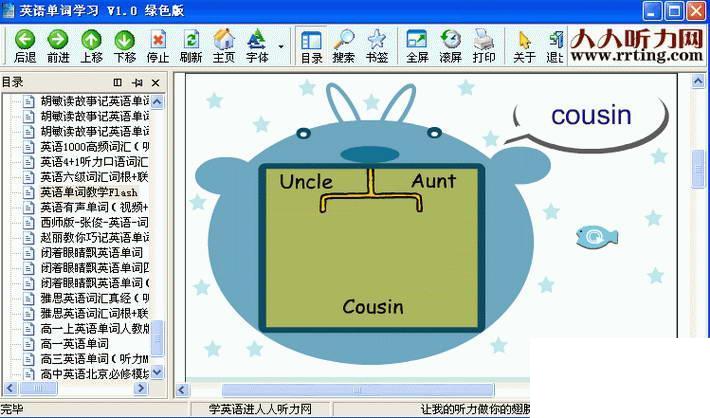Click the content area scroll-up arrow
The width and height of the screenshot is (710, 418).
click(698, 82)
